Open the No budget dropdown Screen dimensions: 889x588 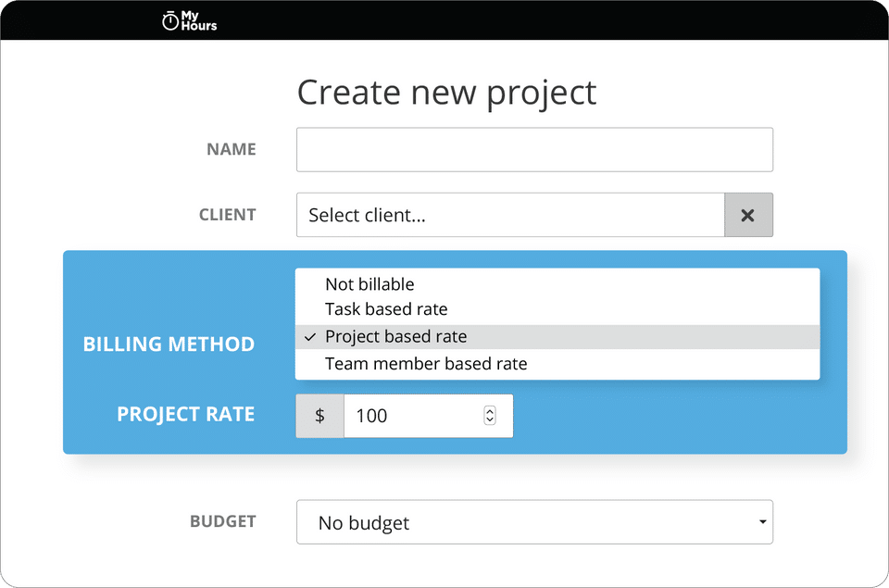pos(534,522)
